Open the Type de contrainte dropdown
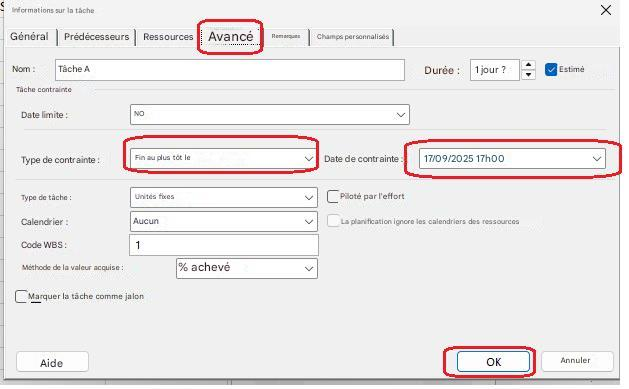Viewport: 629px width, 389px height. pyautogui.click(x=224, y=158)
